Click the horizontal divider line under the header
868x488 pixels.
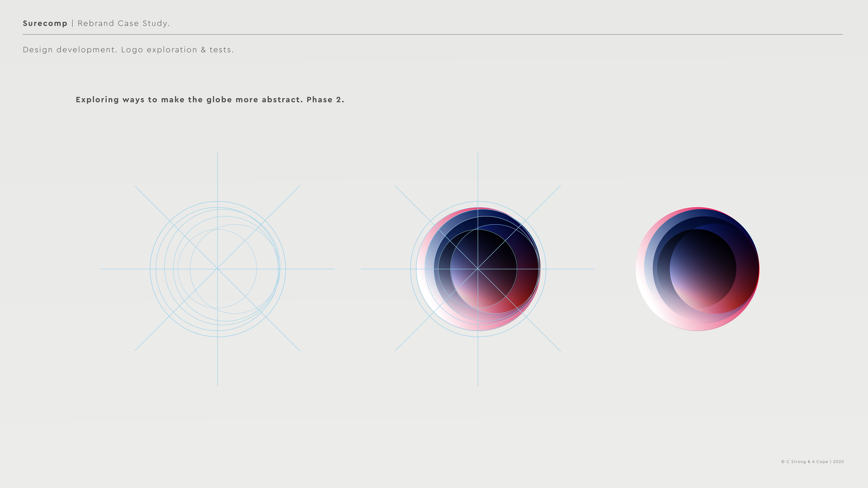pyautogui.click(x=432, y=34)
